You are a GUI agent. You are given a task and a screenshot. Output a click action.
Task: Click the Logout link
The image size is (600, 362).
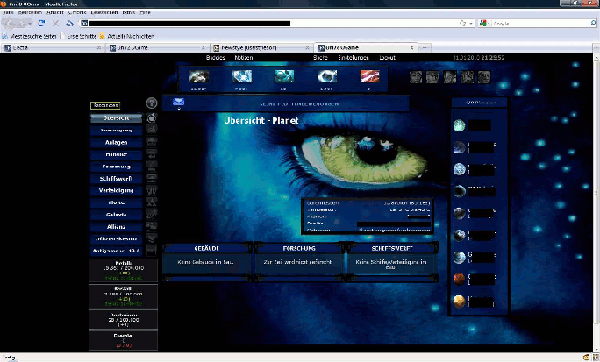click(388, 57)
